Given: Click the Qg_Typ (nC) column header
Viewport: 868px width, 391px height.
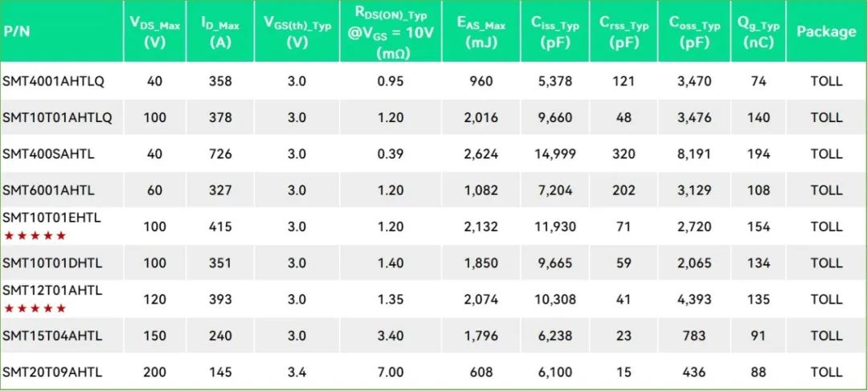Looking at the screenshot, I should click(758, 32).
